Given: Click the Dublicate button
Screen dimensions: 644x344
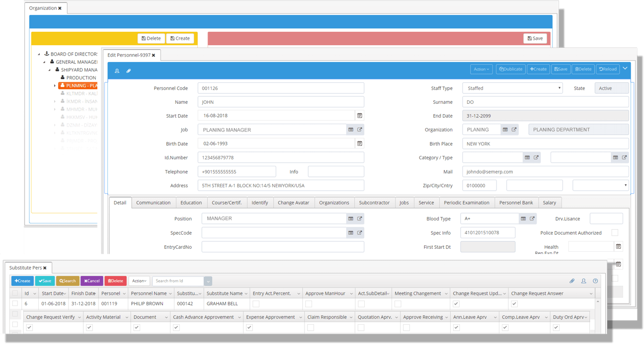Looking at the screenshot, I should [511, 69].
